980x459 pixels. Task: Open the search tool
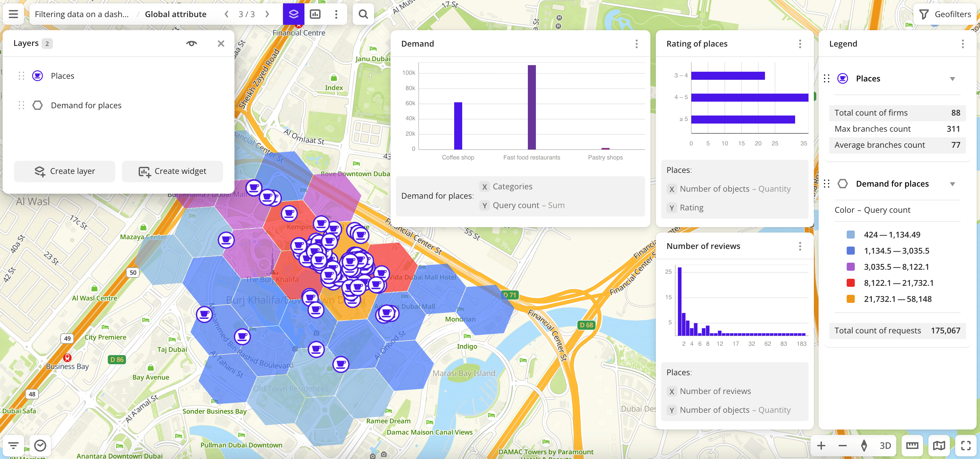363,14
